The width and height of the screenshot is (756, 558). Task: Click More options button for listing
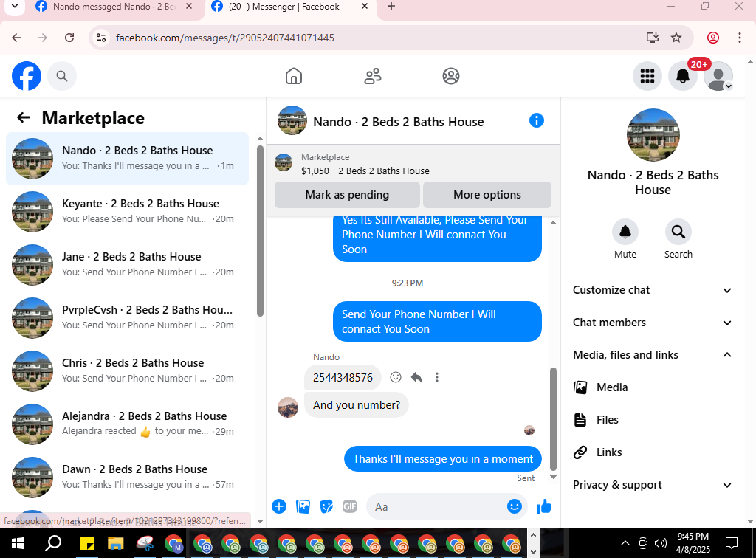pos(487,195)
